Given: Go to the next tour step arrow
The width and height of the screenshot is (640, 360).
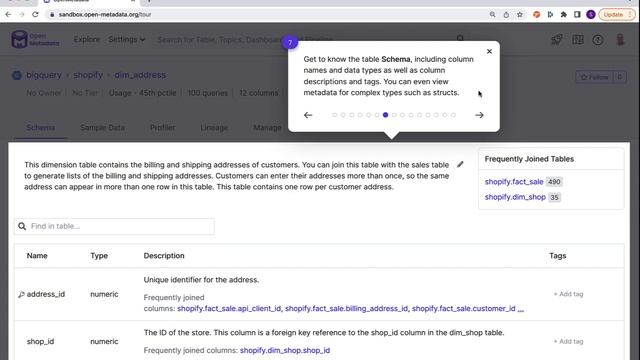Looking at the screenshot, I should 479,115.
